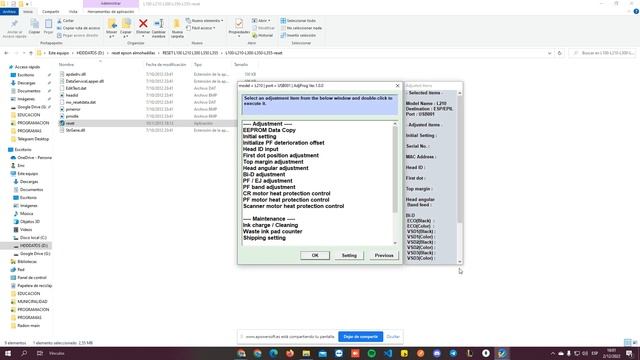
Task: Select the apdadrv.dll file
Action: tap(76, 74)
